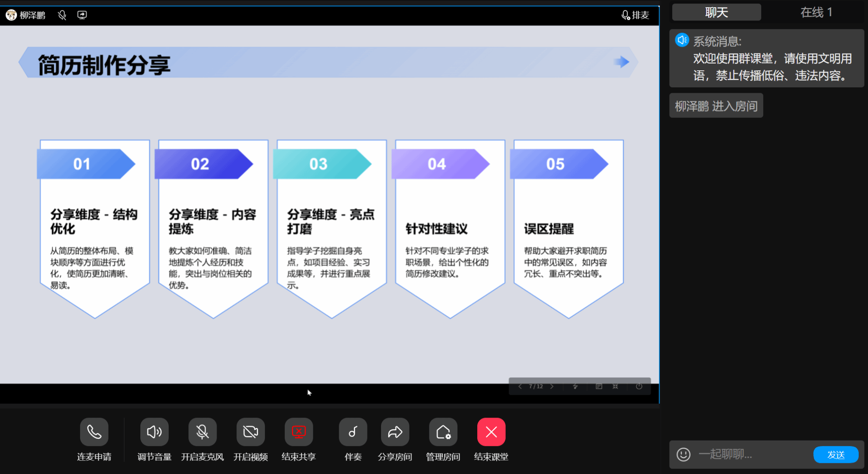Click the heading 针对性建议

pyautogui.click(x=437, y=229)
